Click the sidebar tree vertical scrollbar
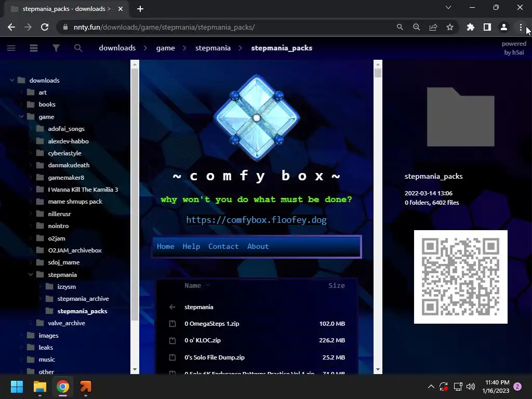532x399 pixels. (x=135, y=194)
